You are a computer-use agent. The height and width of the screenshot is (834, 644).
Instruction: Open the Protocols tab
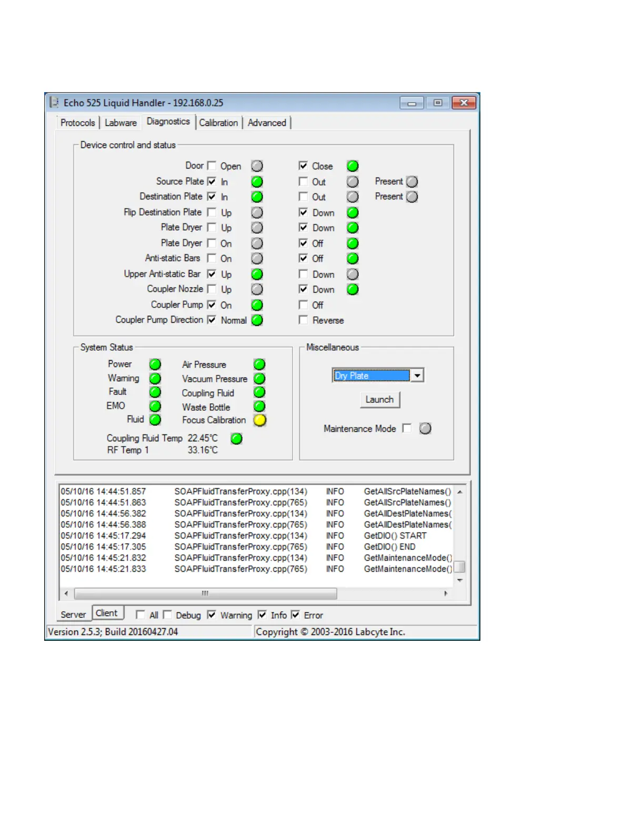tap(78, 123)
